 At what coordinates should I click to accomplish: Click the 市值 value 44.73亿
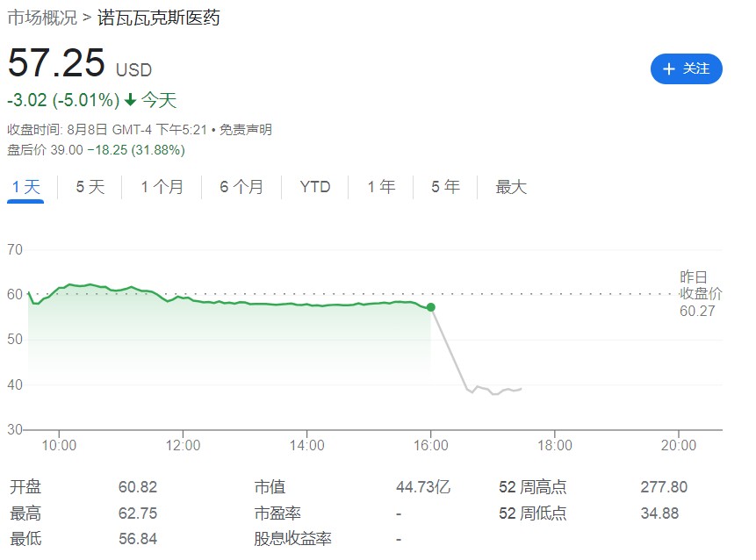[423, 487]
